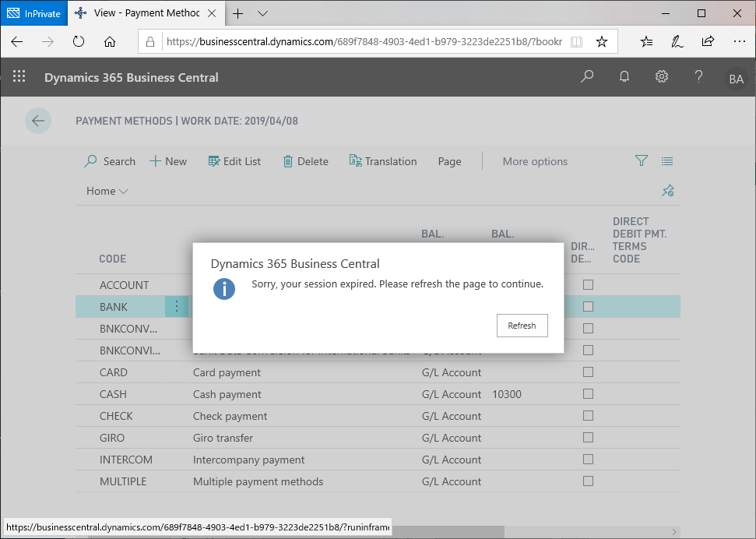The image size is (756, 539).
Task: Delete the selected payment method
Action: coord(306,161)
